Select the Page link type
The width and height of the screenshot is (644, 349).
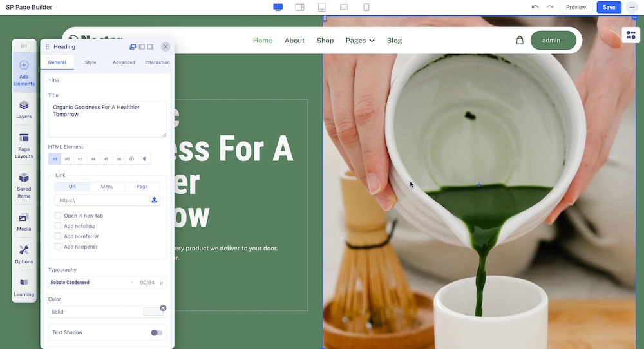pyautogui.click(x=142, y=186)
